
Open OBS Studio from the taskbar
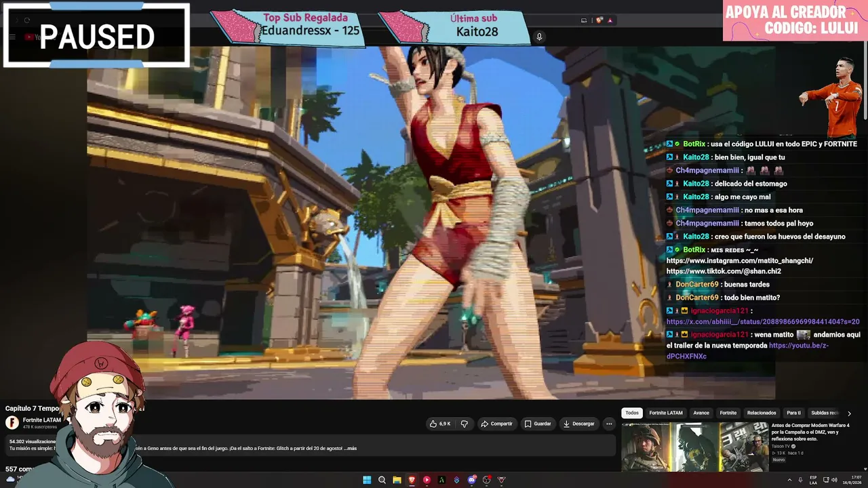[487, 480]
